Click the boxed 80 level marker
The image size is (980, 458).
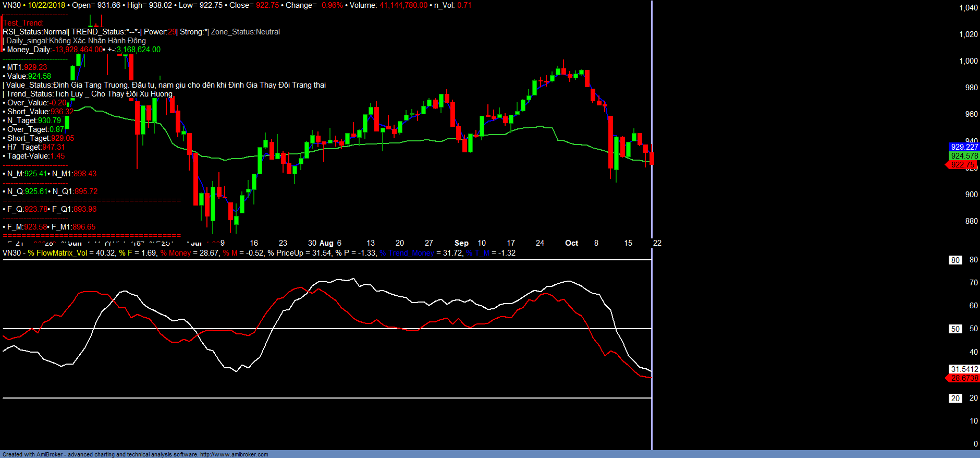pyautogui.click(x=955, y=260)
